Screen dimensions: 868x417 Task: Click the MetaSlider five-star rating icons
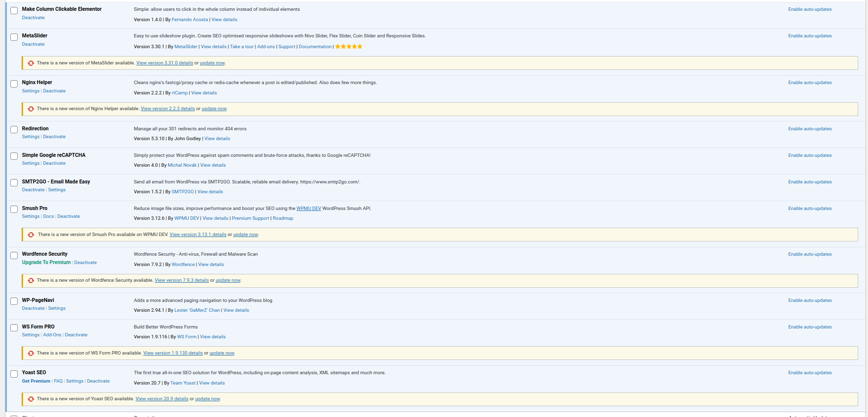point(349,47)
